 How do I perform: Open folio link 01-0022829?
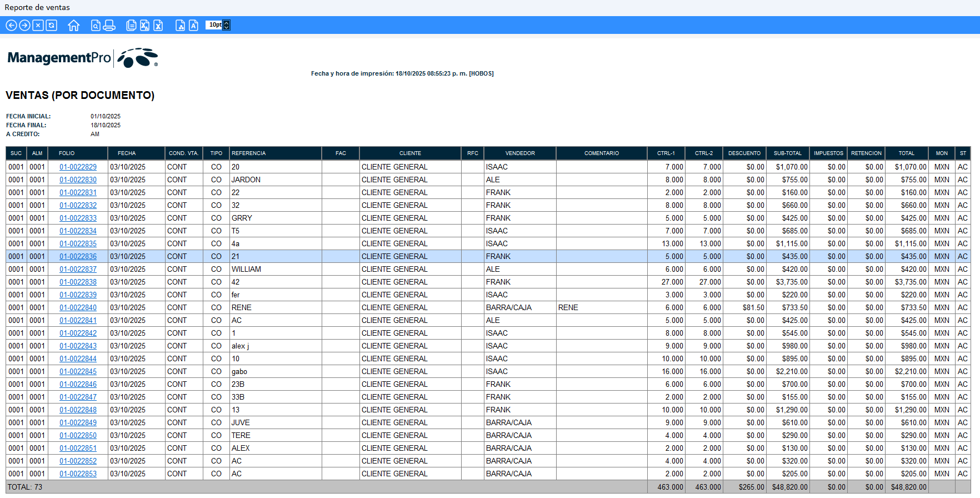click(78, 167)
